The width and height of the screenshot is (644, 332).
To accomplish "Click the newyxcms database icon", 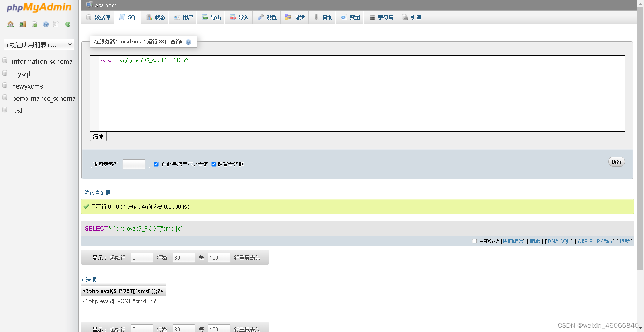I will click(5, 85).
